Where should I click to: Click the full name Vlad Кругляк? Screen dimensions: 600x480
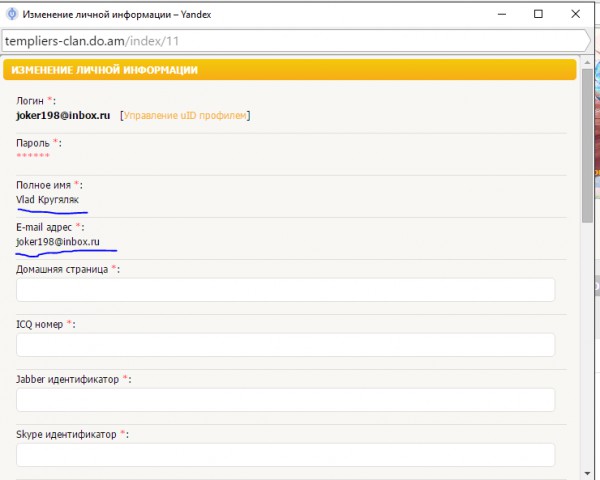(47, 199)
